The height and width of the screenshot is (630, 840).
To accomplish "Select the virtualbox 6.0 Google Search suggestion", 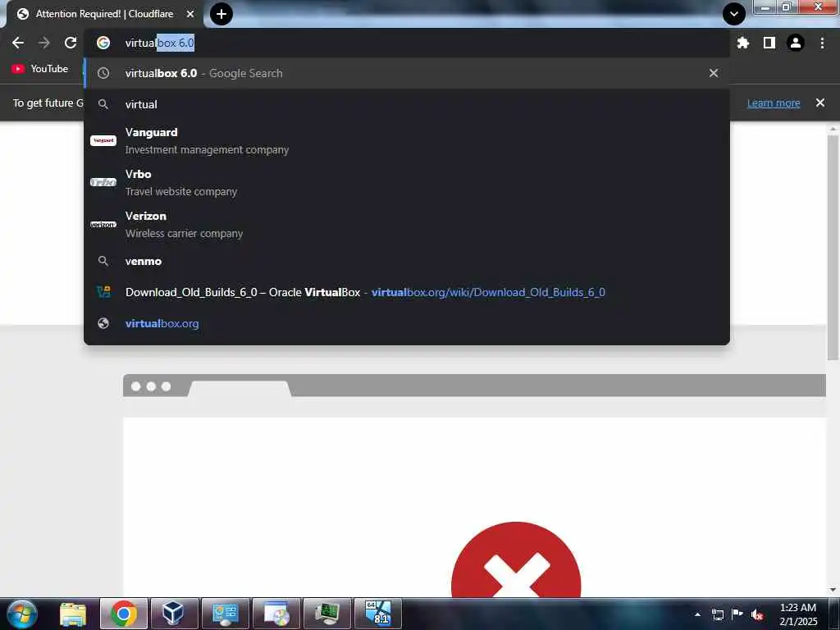I will pos(407,73).
